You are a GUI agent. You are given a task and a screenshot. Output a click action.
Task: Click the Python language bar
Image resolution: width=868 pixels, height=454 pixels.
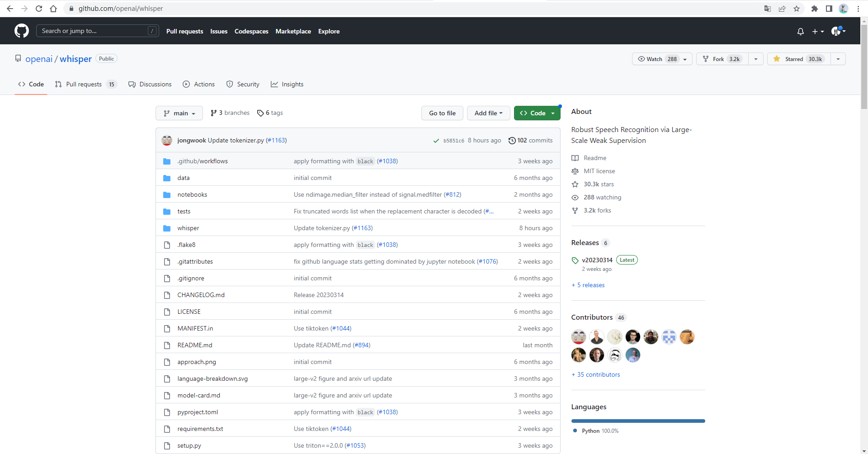638,421
